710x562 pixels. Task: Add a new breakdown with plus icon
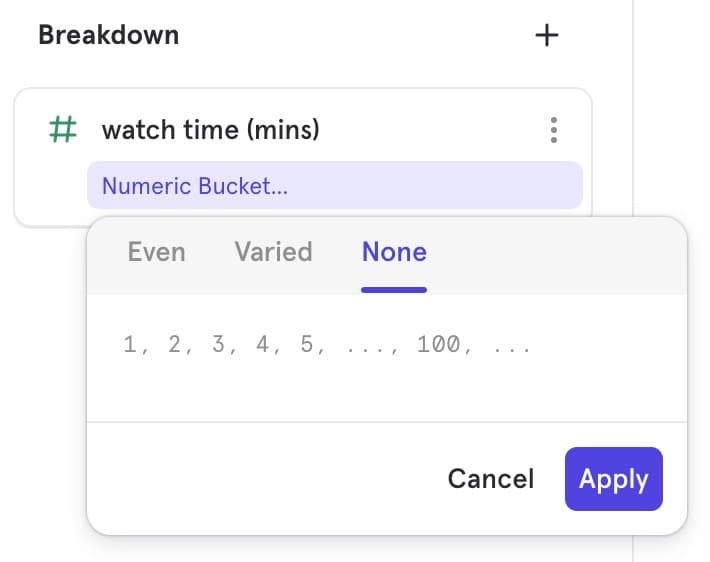tap(546, 35)
